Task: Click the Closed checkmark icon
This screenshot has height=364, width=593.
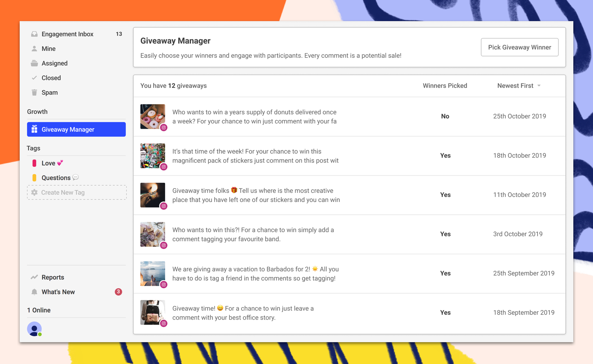Action: tap(34, 78)
